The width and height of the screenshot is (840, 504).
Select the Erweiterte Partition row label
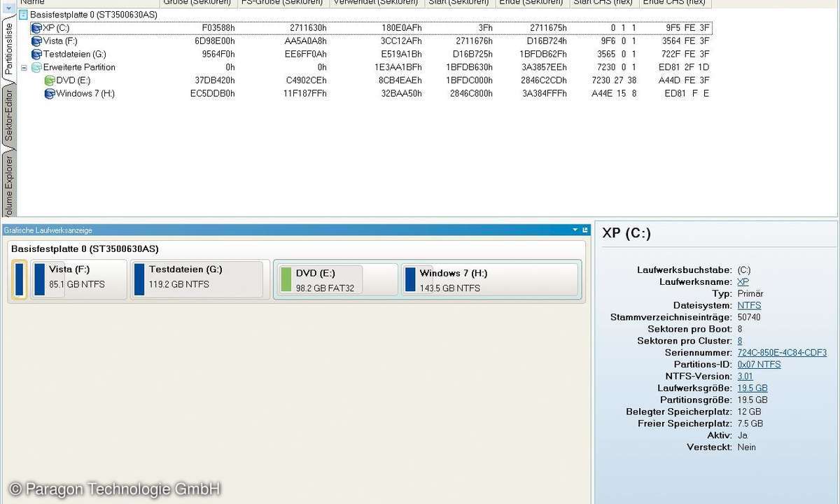(79, 67)
